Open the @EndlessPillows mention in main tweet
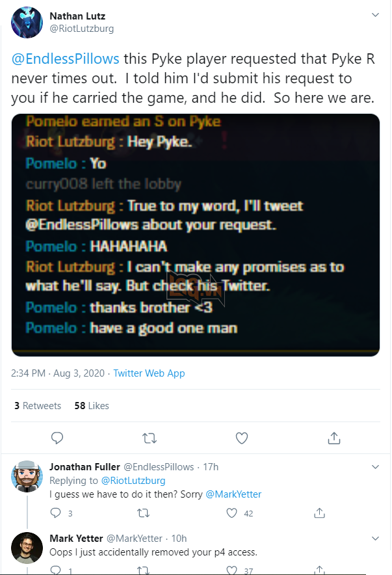Viewport: 392px width, 575px height. point(65,59)
